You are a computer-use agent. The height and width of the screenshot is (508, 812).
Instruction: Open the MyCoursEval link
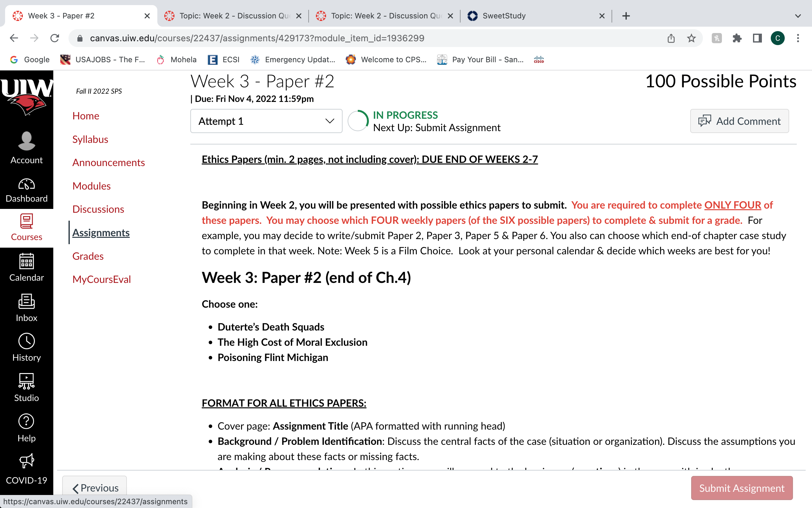click(101, 279)
